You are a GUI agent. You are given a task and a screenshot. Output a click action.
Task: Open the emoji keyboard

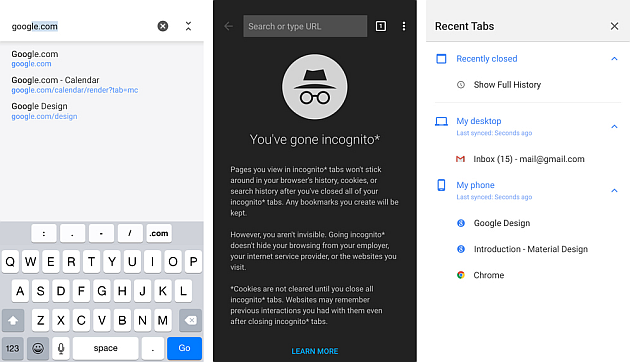coord(38,348)
